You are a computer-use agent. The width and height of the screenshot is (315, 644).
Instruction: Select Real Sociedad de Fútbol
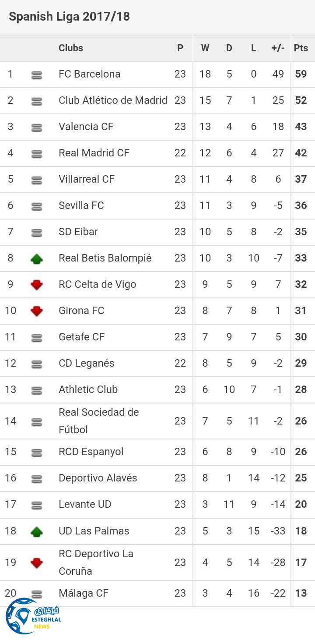99,421
